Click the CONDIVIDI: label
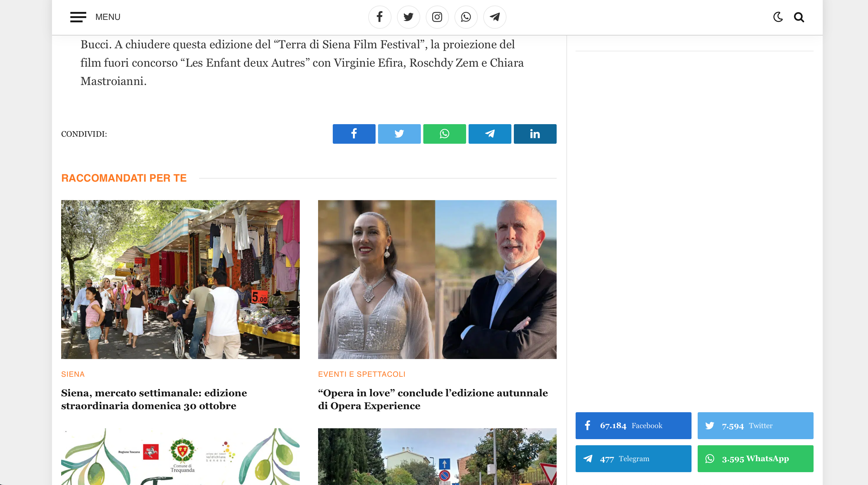 (84, 134)
